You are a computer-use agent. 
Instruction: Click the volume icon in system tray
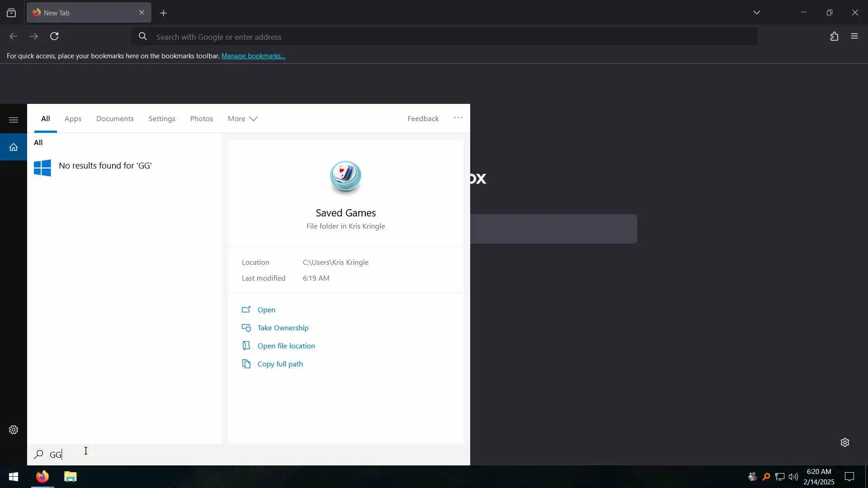click(x=793, y=477)
